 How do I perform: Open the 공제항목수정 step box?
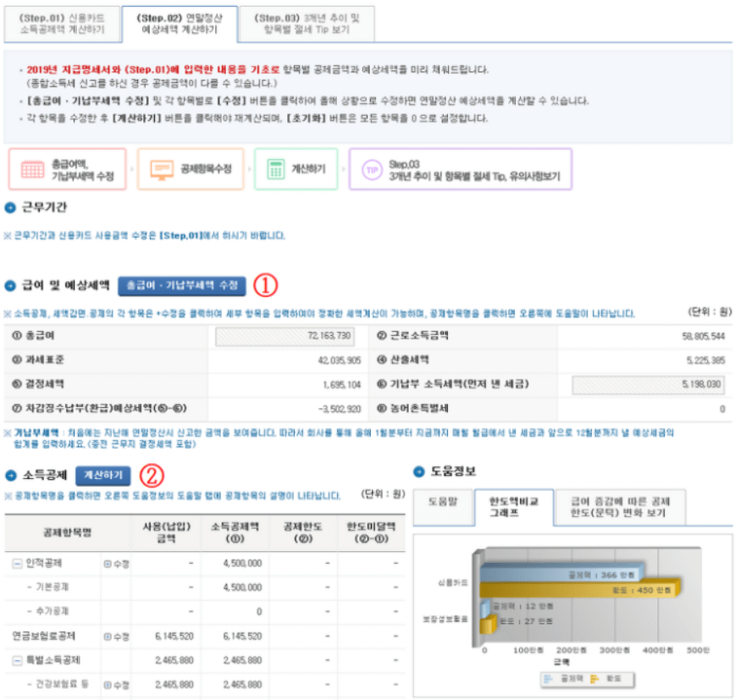tap(191, 169)
